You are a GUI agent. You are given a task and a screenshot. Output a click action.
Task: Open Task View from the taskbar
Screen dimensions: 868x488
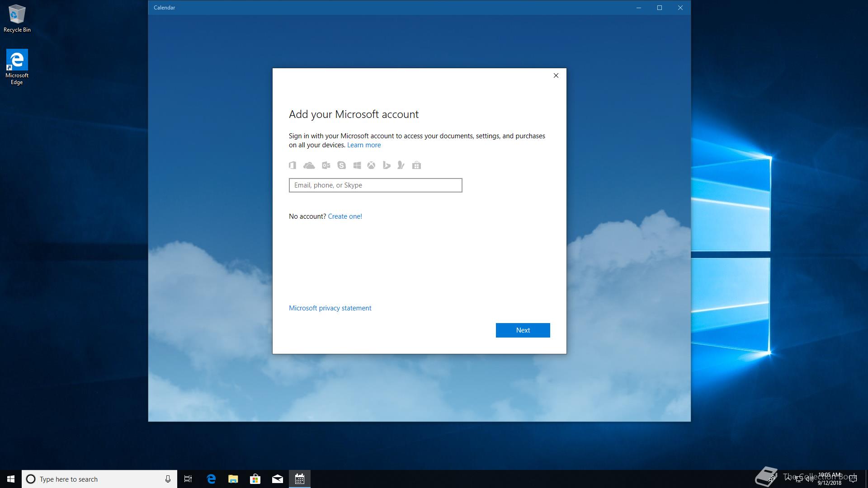[188, 479]
